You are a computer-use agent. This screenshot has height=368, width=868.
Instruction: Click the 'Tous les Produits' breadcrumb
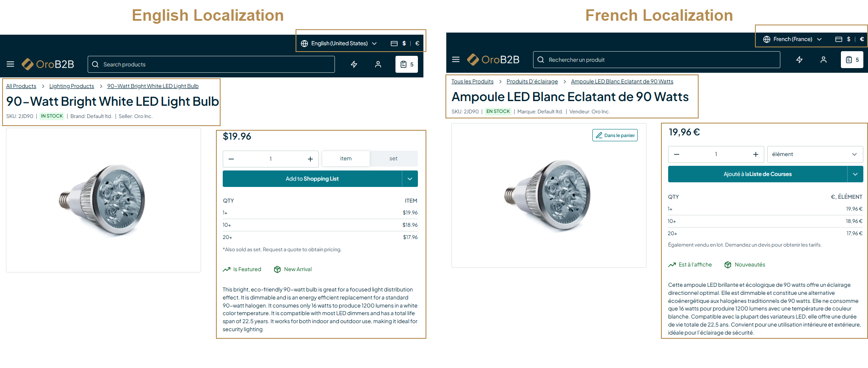click(x=472, y=82)
